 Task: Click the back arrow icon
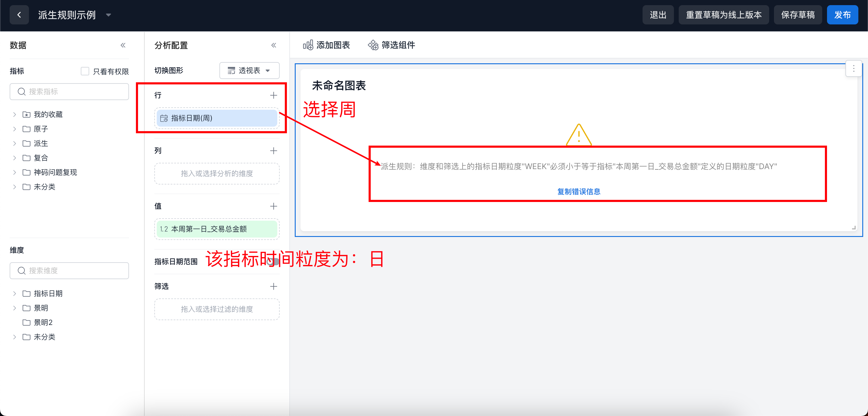pos(19,15)
